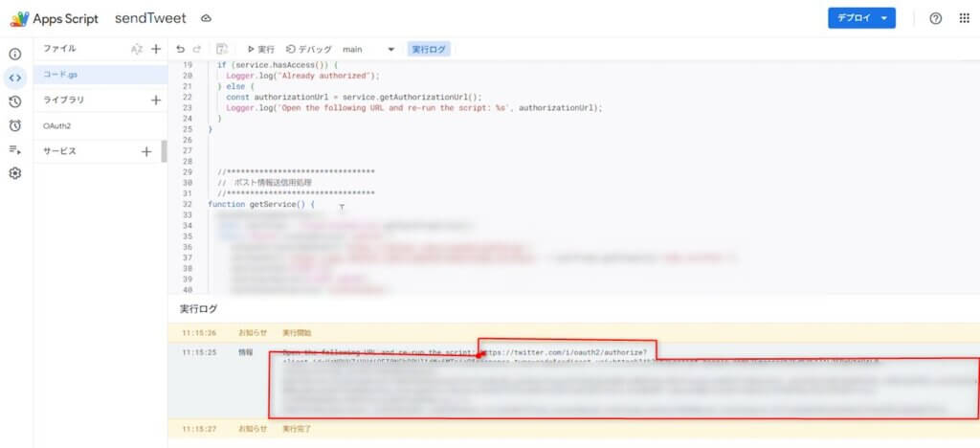Open the Overview info icon in sidebar
The image size is (980, 448).
coord(14,54)
